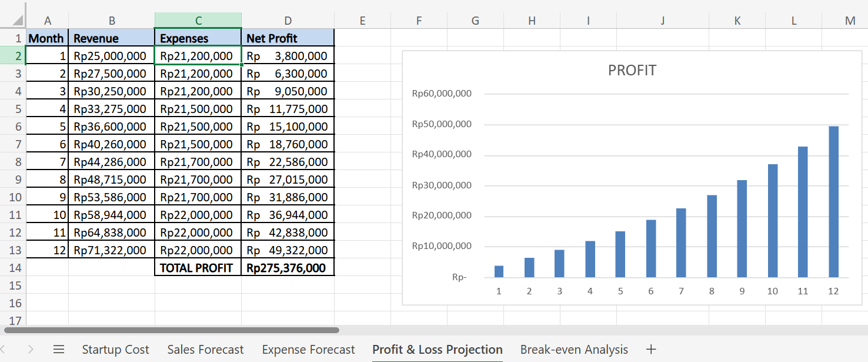This screenshot has height=362, width=868.
Task: Select column D header
Action: tap(288, 20)
